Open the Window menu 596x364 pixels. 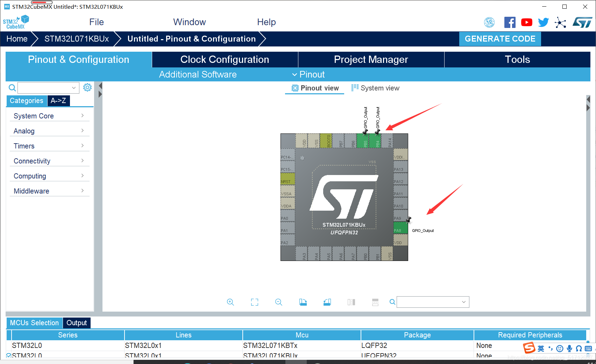click(x=190, y=22)
